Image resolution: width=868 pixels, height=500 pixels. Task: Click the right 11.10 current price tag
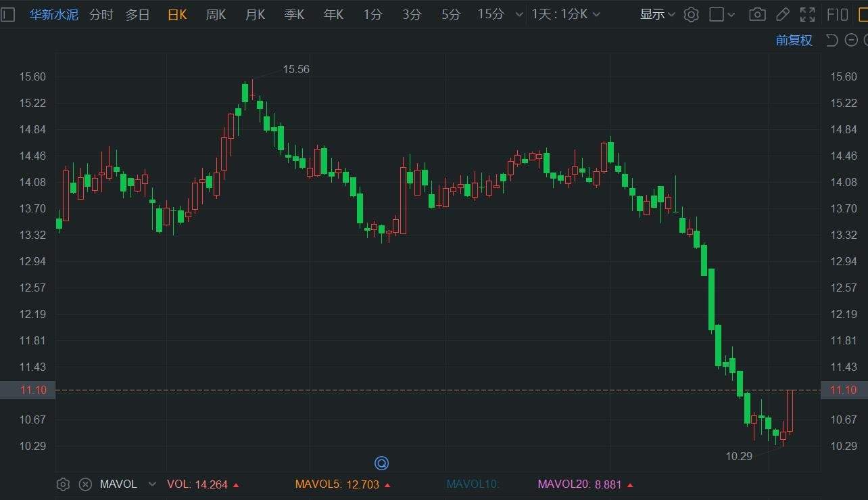(844, 390)
